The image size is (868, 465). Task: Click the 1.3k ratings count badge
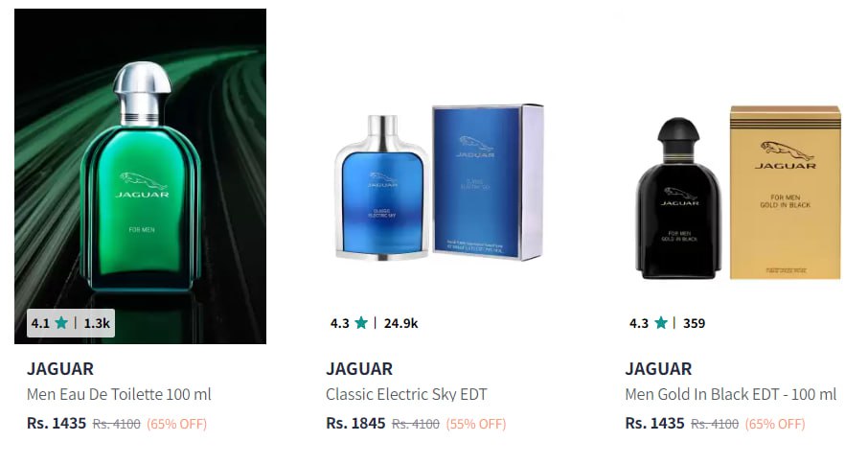97,323
